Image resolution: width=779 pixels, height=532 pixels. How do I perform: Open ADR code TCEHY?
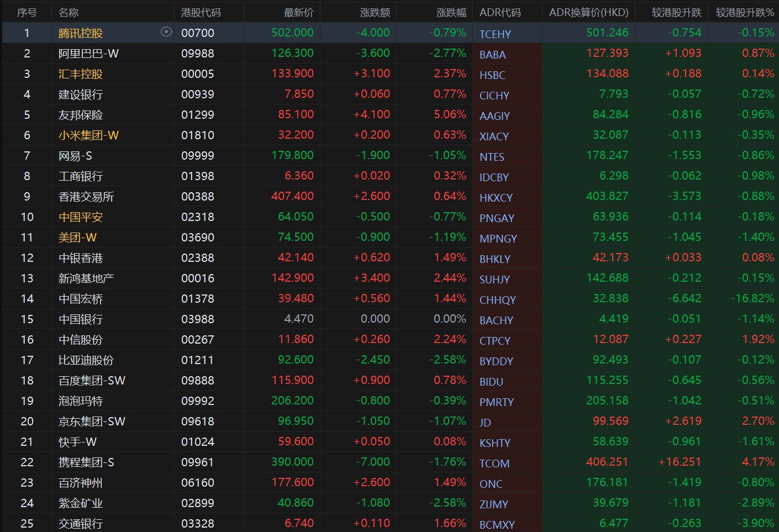(x=495, y=34)
